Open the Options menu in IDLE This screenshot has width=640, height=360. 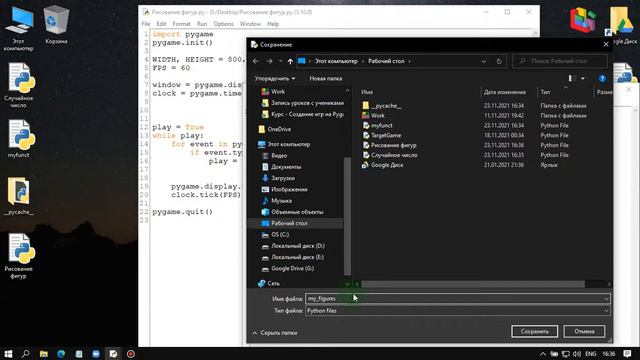[x=223, y=24]
